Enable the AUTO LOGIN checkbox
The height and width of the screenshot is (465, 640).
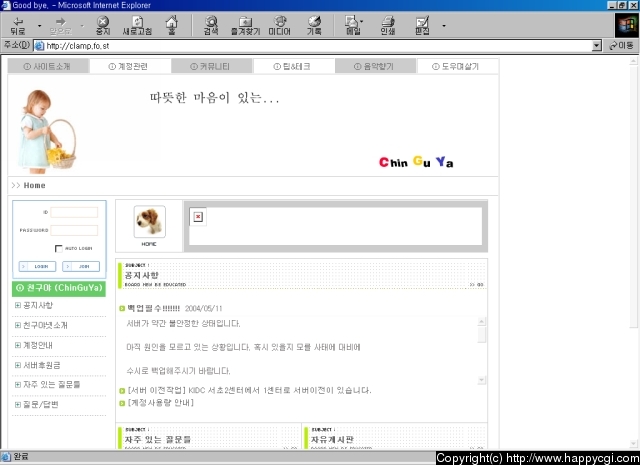coord(58,249)
